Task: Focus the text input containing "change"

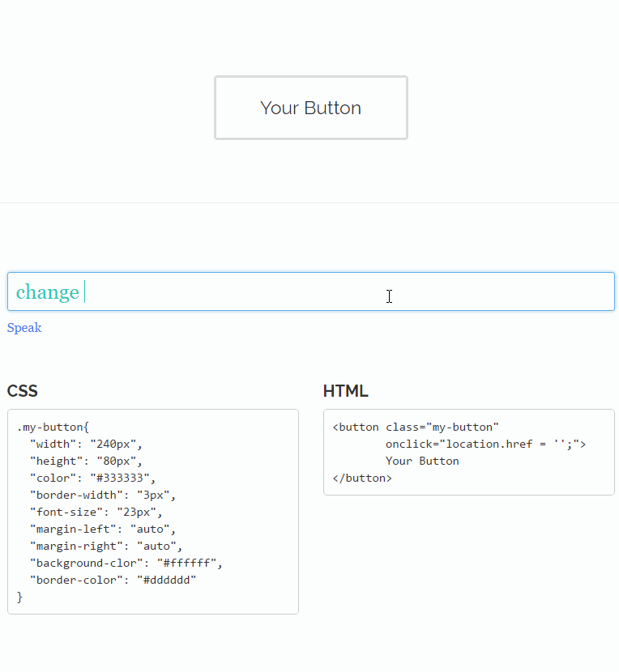Action: pyautogui.click(x=310, y=291)
